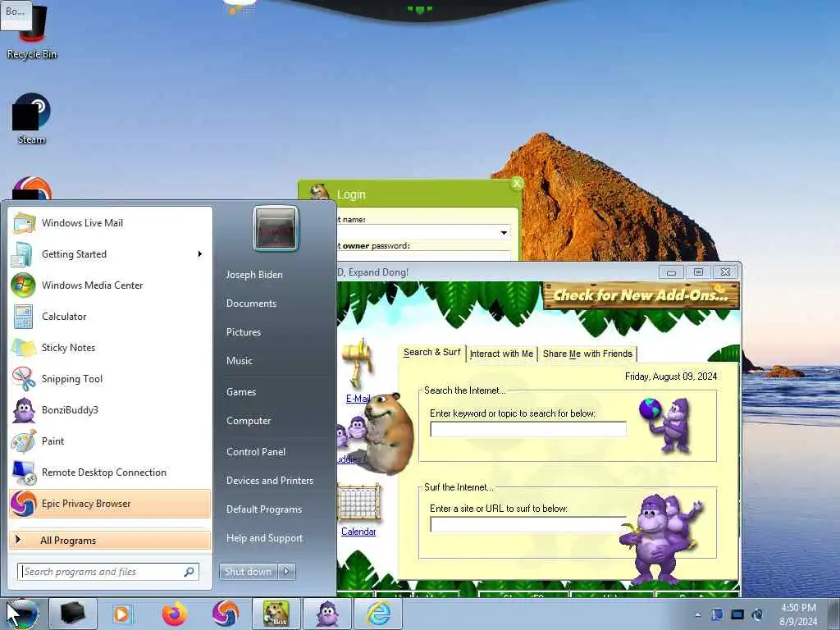Open Remote Desktop Connection

[x=110, y=472]
